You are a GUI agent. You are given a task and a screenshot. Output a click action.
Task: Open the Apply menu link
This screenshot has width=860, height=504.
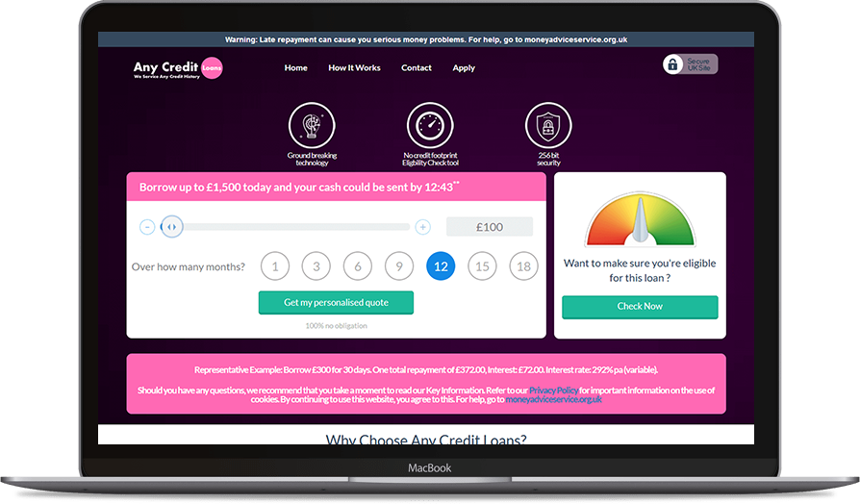[x=464, y=68]
